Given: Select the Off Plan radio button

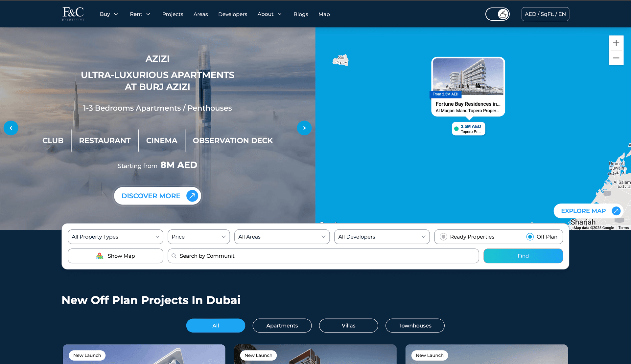Looking at the screenshot, I should point(529,237).
